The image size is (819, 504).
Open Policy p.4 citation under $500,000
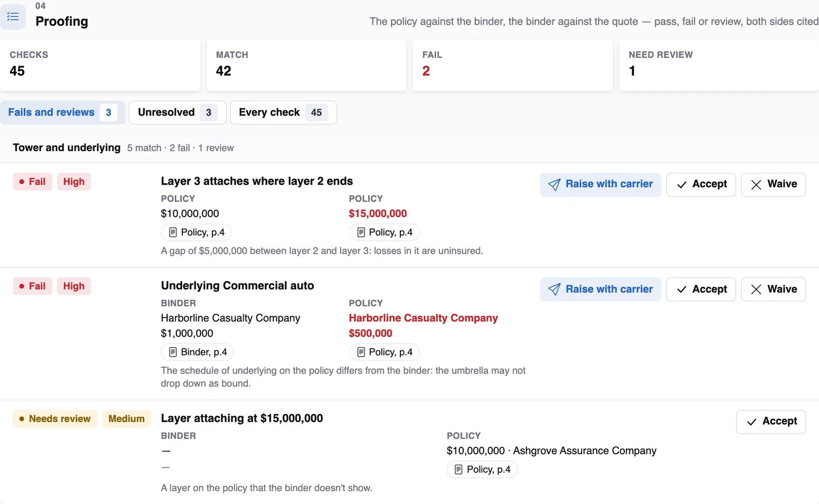pyautogui.click(x=384, y=352)
